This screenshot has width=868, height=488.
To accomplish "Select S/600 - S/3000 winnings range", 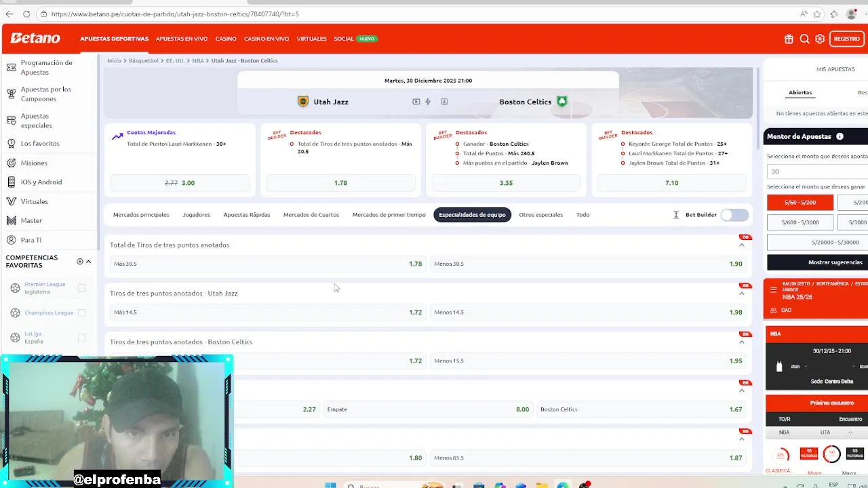I will [x=800, y=222].
